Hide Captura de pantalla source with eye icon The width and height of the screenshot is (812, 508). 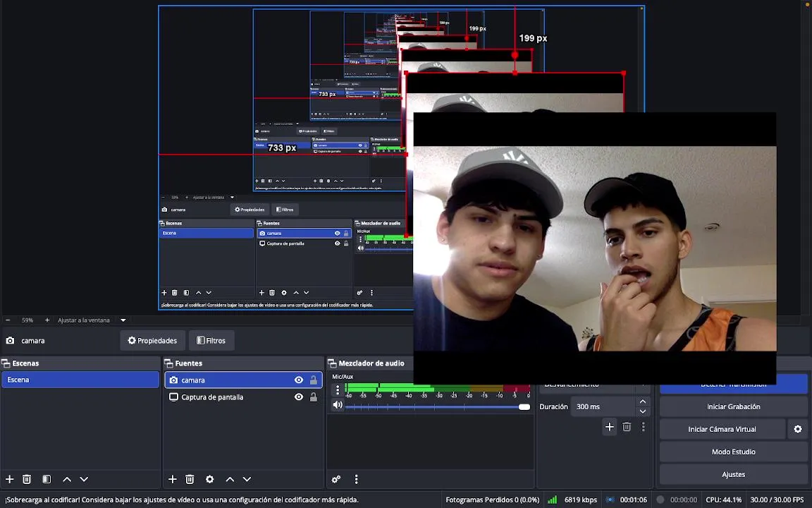299,397
